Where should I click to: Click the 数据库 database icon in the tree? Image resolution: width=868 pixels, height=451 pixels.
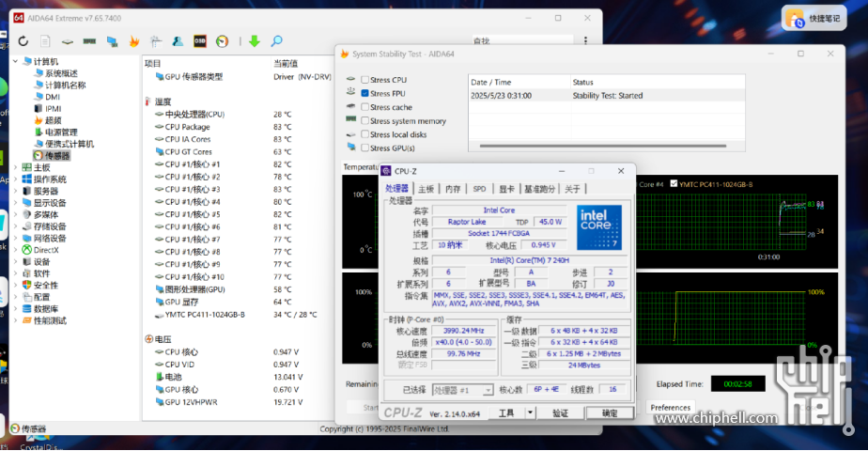pos(26,309)
